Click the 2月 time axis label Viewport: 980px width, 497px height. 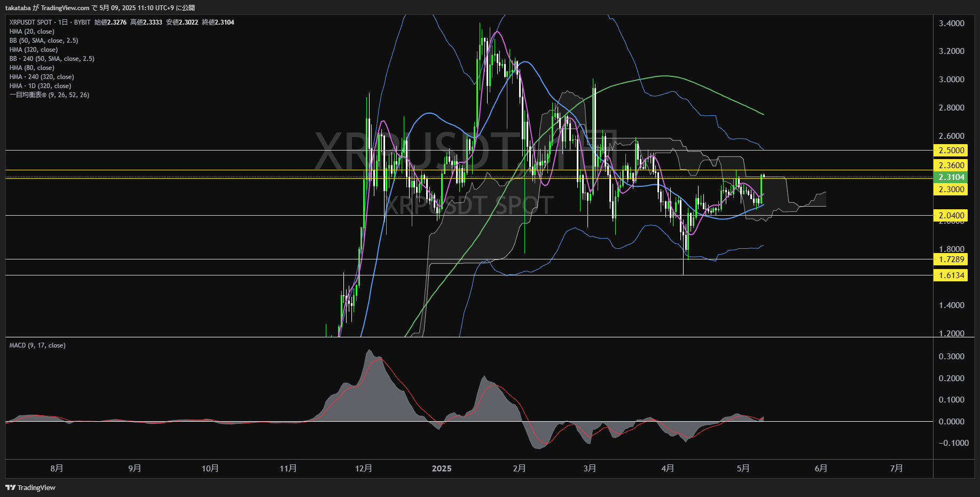coord(519,468)
